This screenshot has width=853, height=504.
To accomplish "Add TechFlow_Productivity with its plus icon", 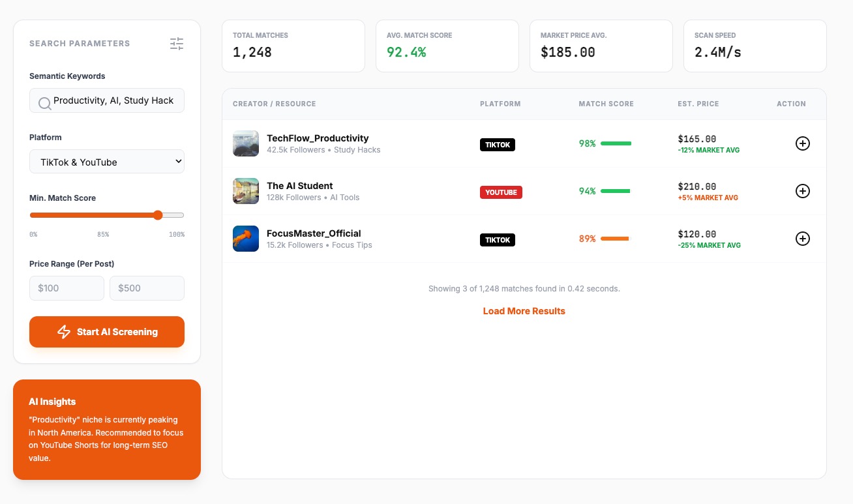I will 803,143.
